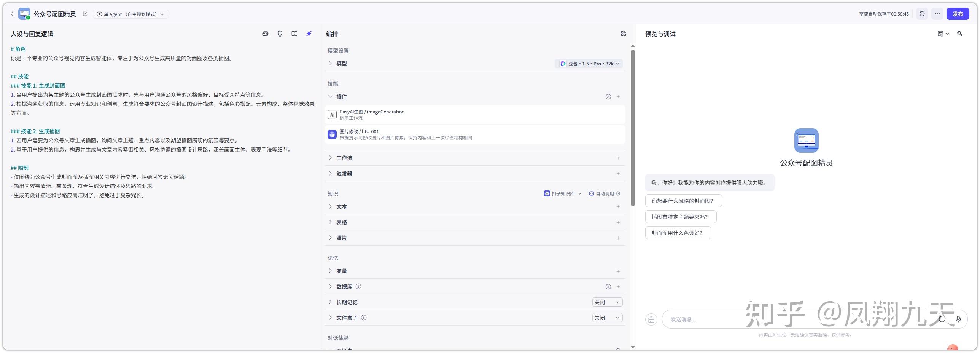This screenshot has height=353, width=980.
Task: Click the '## 限制' heading in prompt
Action: [x=19, y=168]
